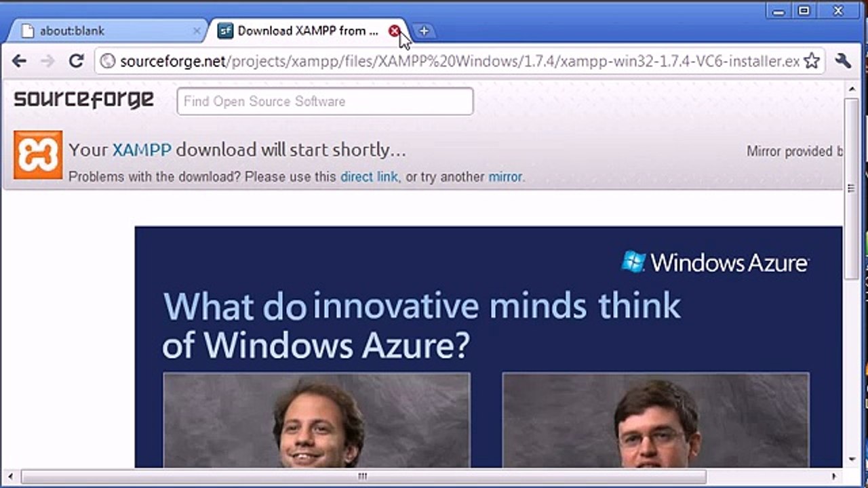Screen dimensions: 868x488
Task: Click the horizontal scrollbar thumb
Action: click(x=363, y=476)
